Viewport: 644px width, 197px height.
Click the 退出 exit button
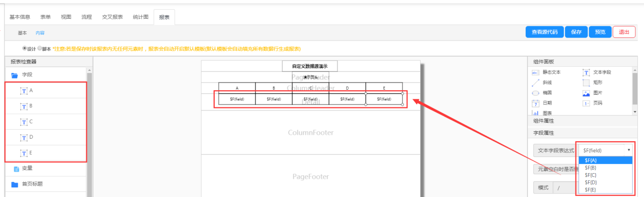pyautogui.click(x=624, y=32)
